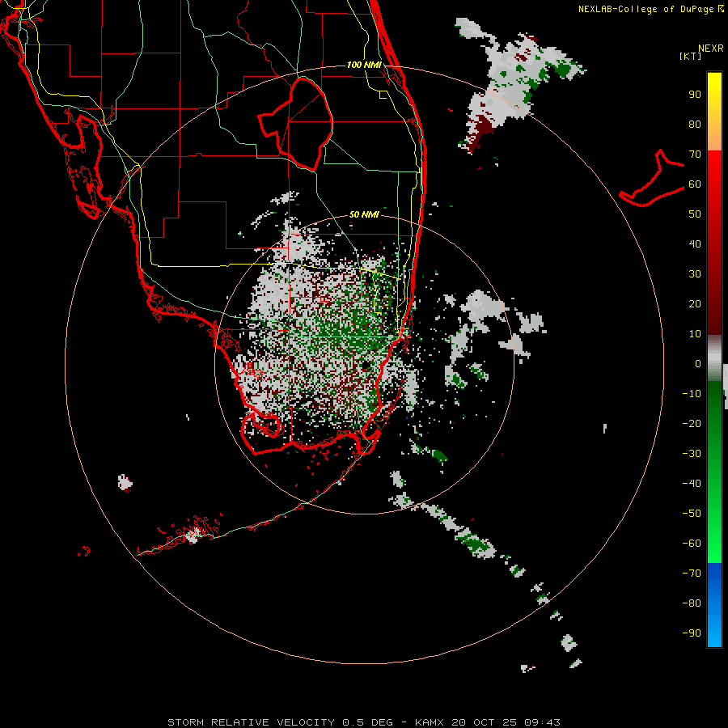Click the "60" positive scale value
Screen dimensions: 728x728
coord(695,184)
